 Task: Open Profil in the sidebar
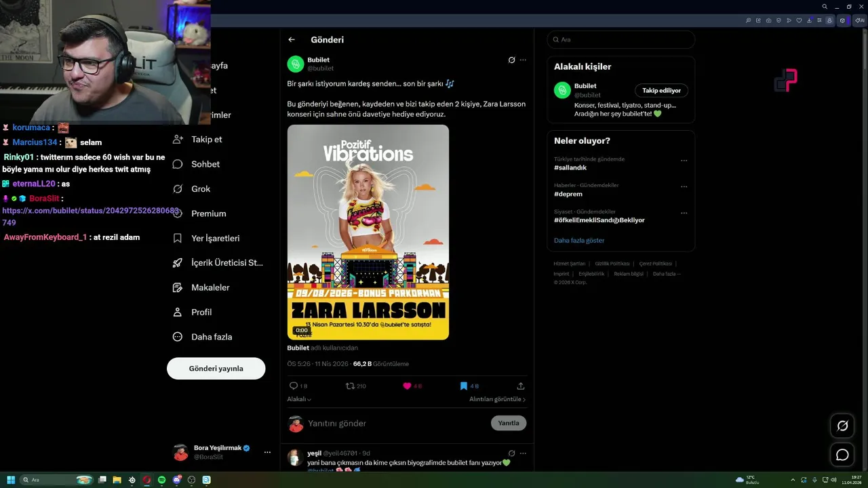193,312
